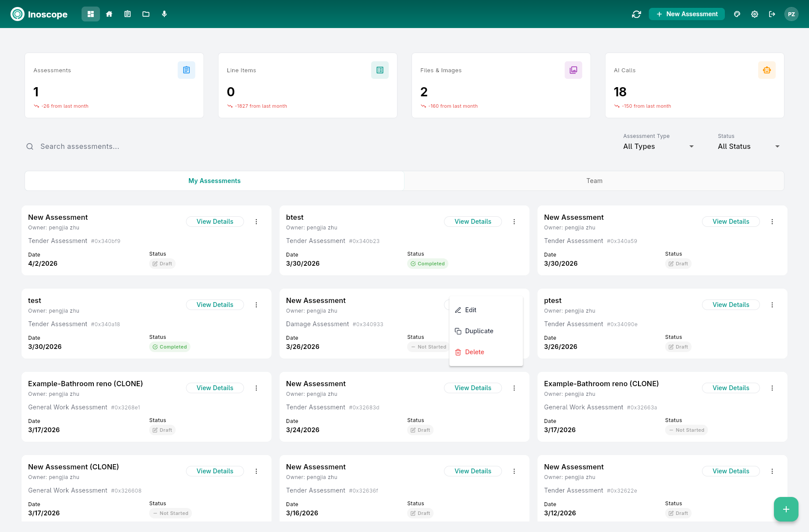
Task: Click the Files & Images picture icon
Action: [573, 70]
